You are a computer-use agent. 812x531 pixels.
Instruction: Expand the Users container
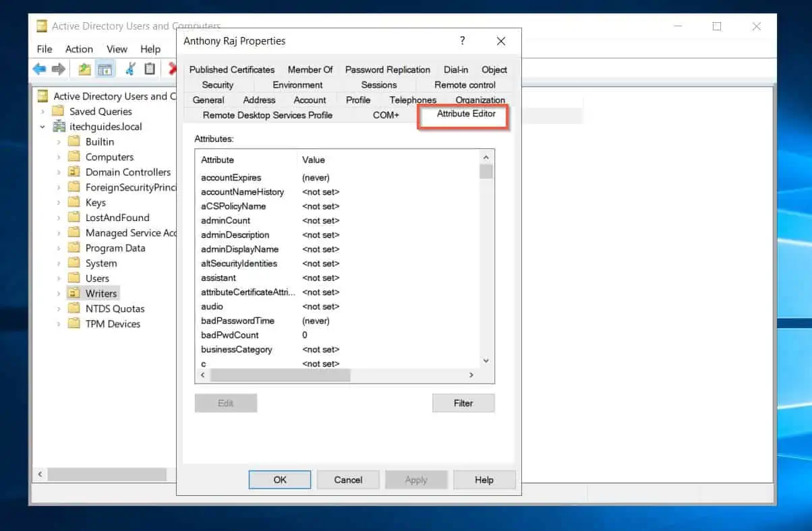[x=59, y=278]
